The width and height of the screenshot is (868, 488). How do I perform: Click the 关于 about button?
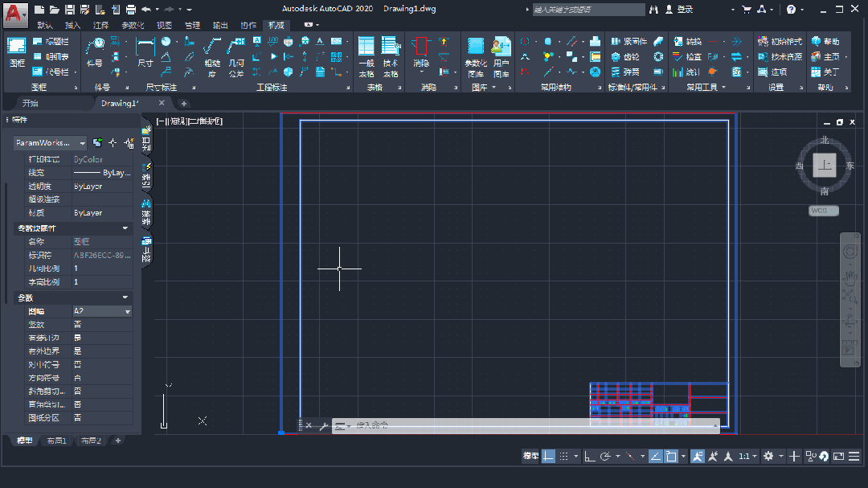pyautogui.click(x=825, y=72)
